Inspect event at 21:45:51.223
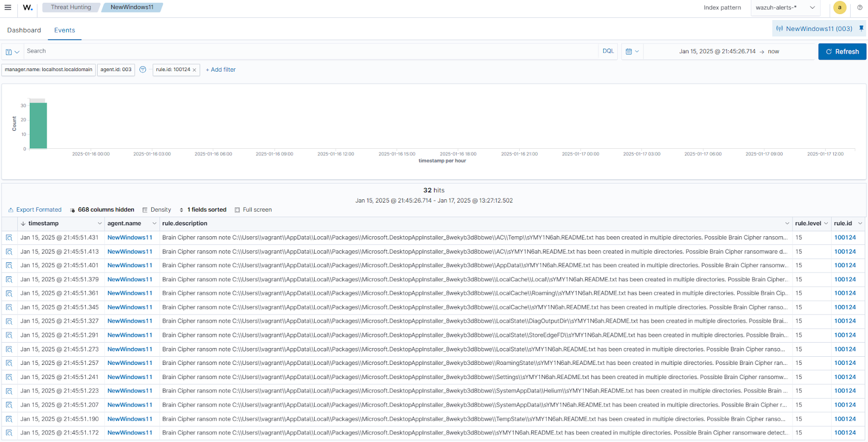This screenshot has height=442, width=868. click(x=9, y=391)
